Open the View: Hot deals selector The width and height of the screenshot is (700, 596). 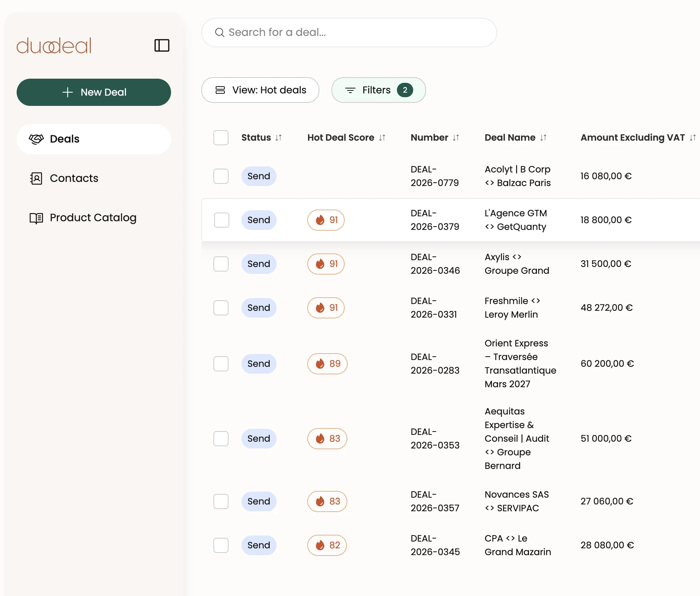[260, 90]
